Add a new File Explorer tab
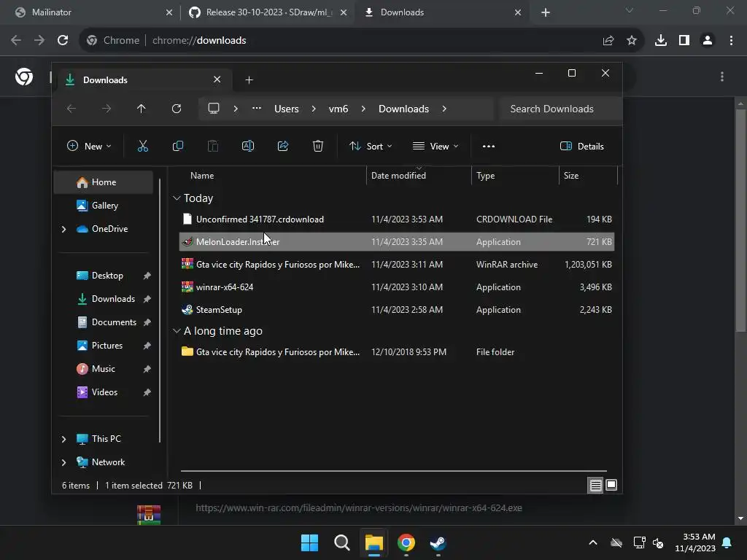Viewport: 747px width, 560px height. [249, 80]
